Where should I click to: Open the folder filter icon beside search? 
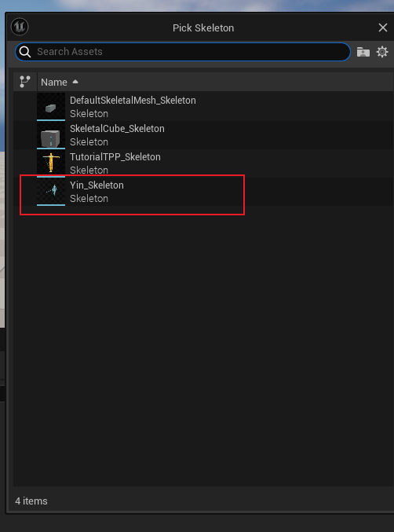[x=363, y=52]
